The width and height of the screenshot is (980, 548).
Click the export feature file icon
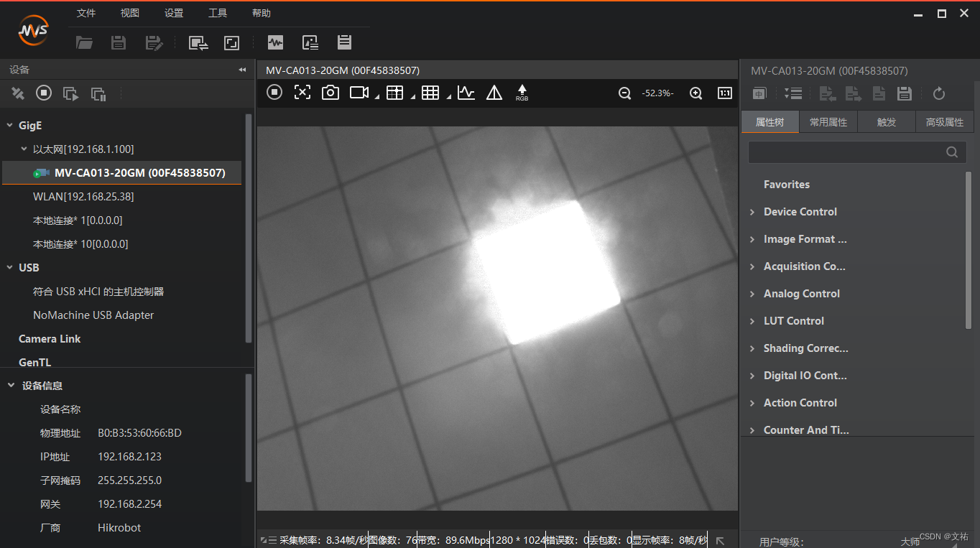pyautogui.click(x=853, y=93)
